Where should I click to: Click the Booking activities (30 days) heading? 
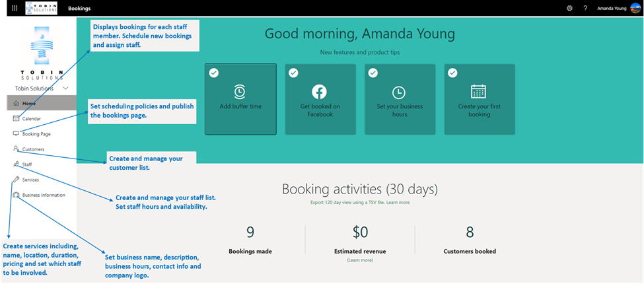point(360,189)
